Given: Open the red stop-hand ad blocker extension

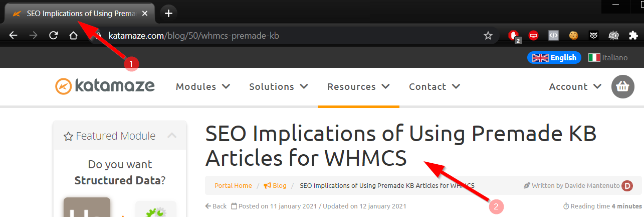Looking at the screenshot, I should point(514,36).
